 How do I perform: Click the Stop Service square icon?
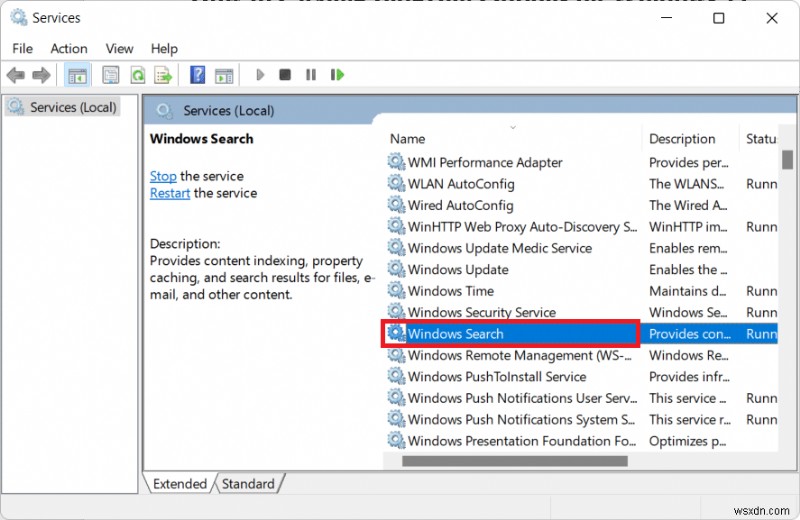click(285, 75)
